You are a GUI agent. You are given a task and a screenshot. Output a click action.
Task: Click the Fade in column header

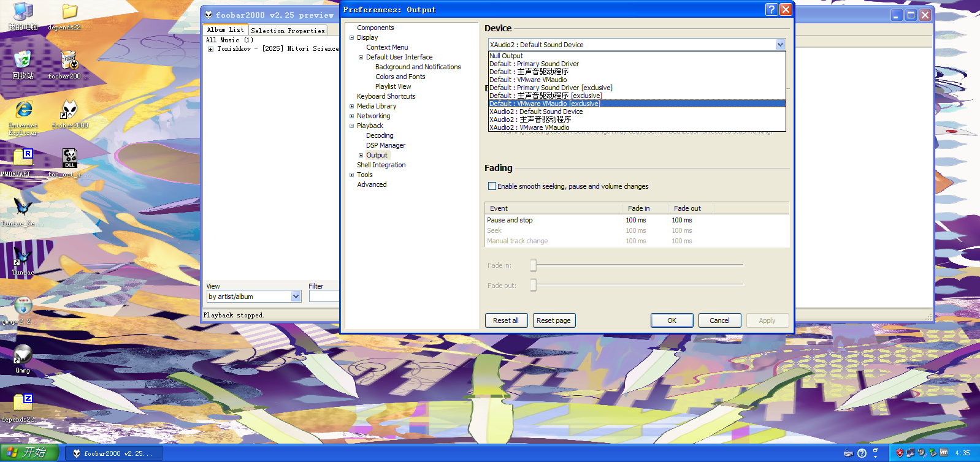[645, 208]
